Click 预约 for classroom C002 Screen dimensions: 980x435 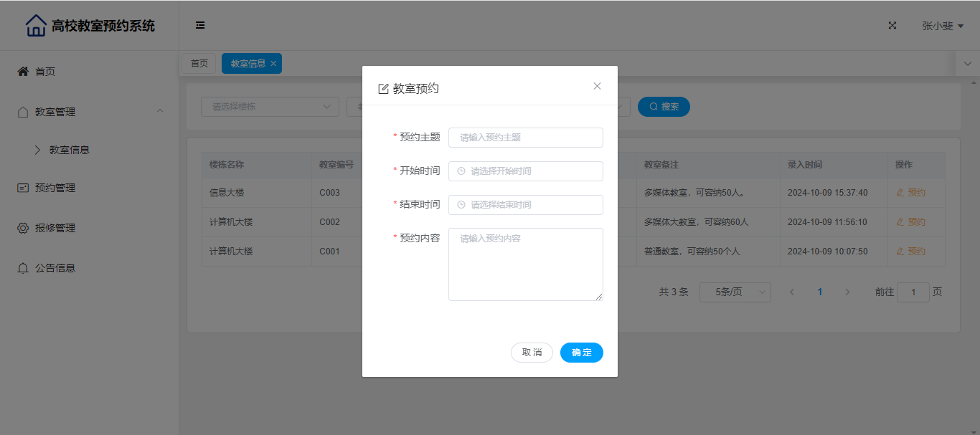point(911,222)
